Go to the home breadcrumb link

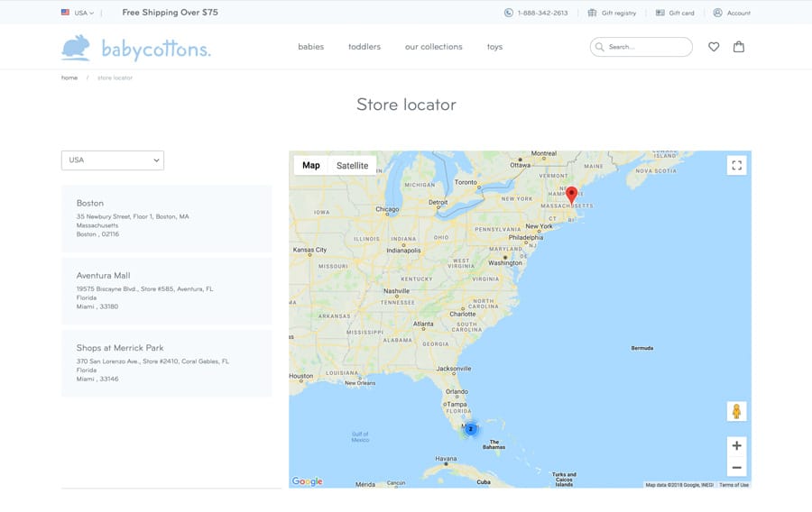(x=69, y=78)
